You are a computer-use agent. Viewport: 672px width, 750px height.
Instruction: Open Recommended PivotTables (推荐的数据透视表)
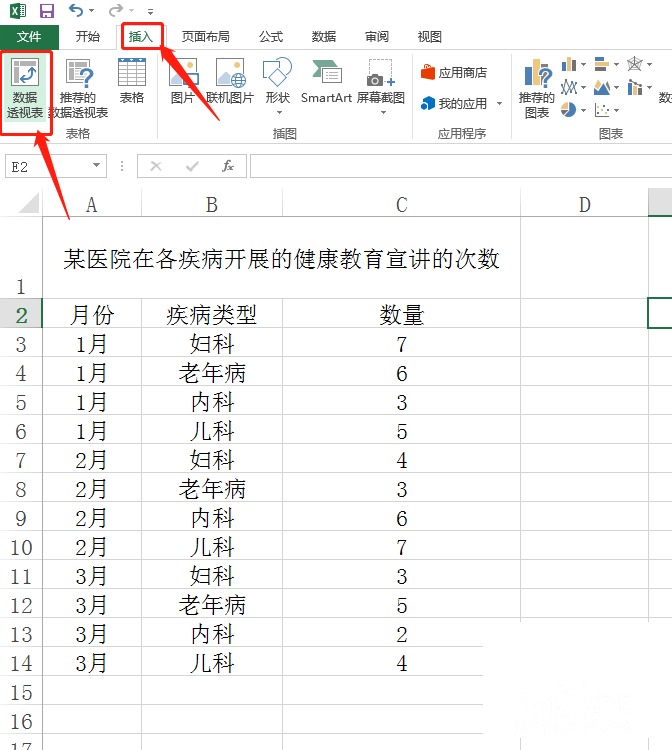78,89
